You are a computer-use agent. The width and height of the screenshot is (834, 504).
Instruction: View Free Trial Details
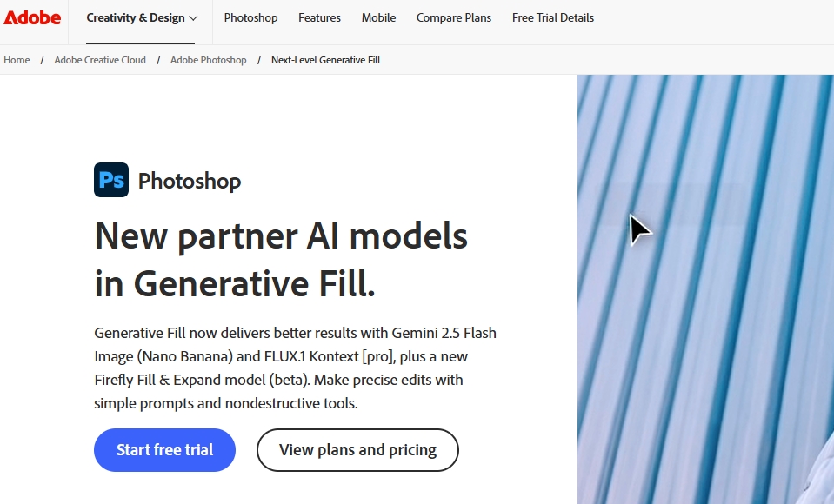click(552, 17)
